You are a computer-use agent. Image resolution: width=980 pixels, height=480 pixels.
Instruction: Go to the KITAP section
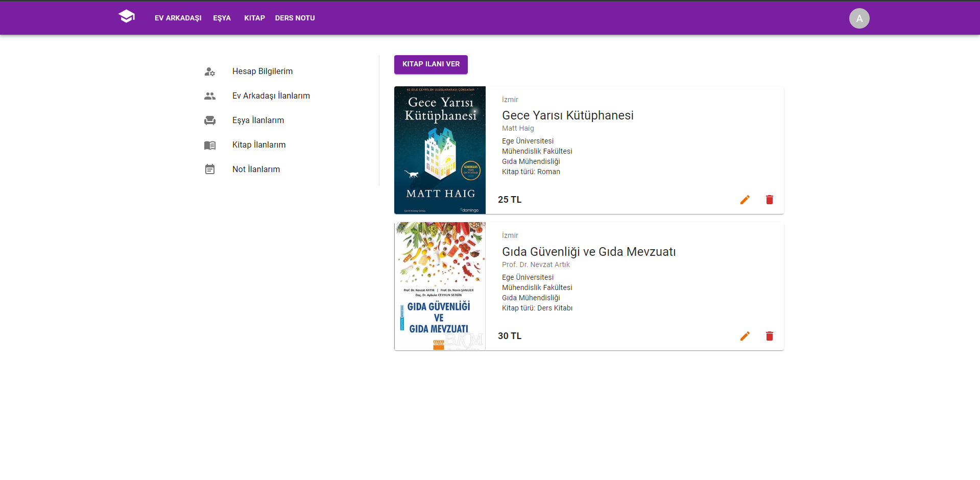254,18
